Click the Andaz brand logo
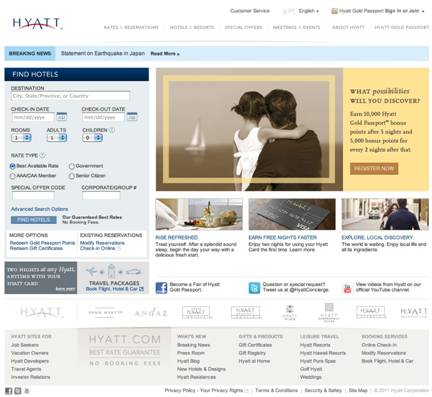Viewport: 432px width, 397px height. click(151, 313)
